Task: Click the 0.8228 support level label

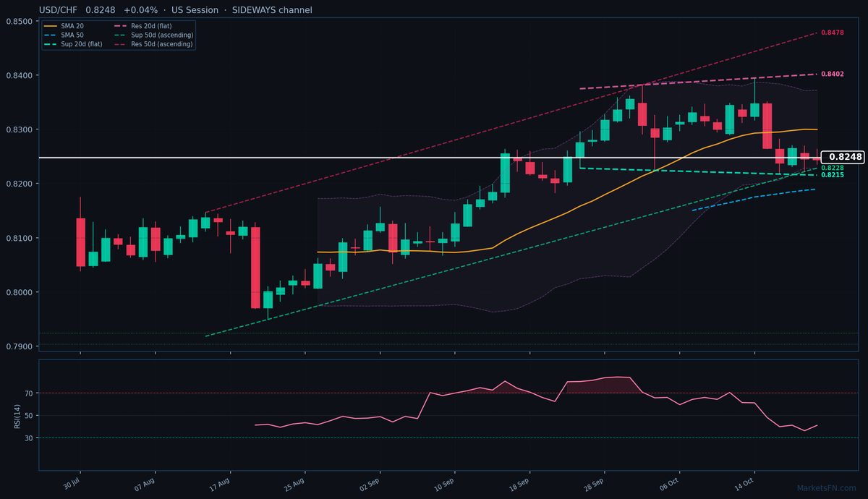Action: click(833, 168)
